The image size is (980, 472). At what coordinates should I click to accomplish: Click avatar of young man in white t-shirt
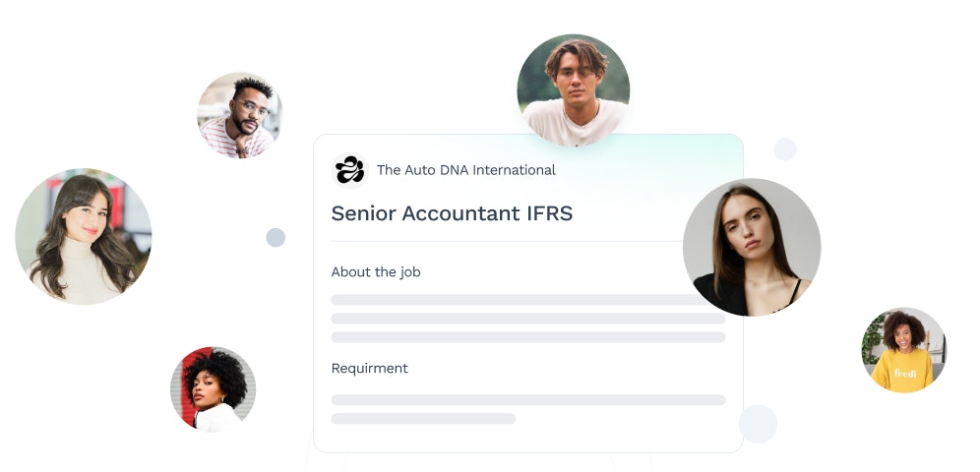tap(573, 89)
